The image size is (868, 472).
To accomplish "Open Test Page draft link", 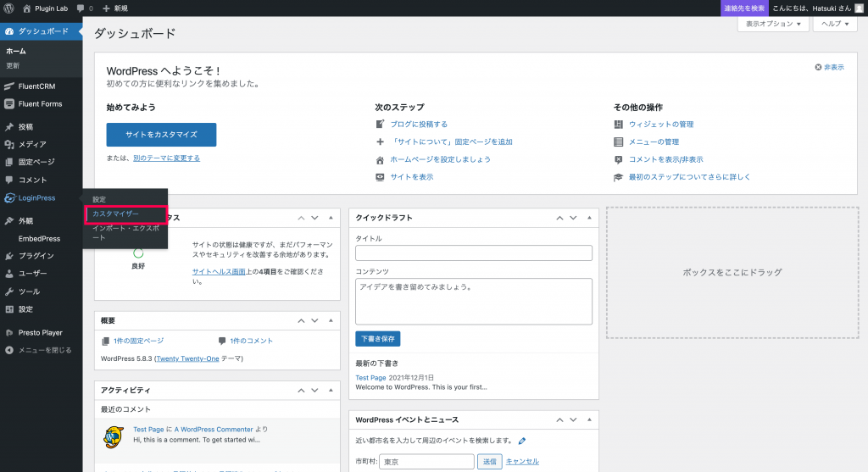I will pos(370,378).
